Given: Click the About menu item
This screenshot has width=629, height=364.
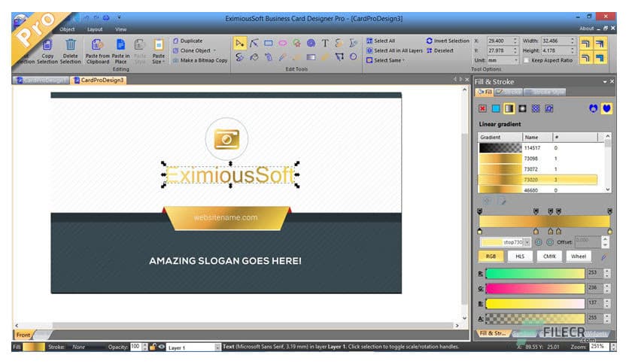Looking at the screenshot, I should (586, 29).
